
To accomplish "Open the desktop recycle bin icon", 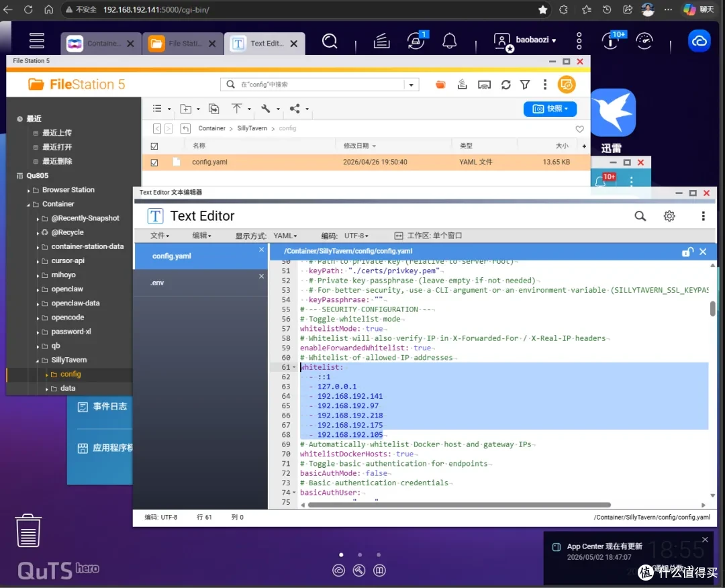I will coord(28,530).
